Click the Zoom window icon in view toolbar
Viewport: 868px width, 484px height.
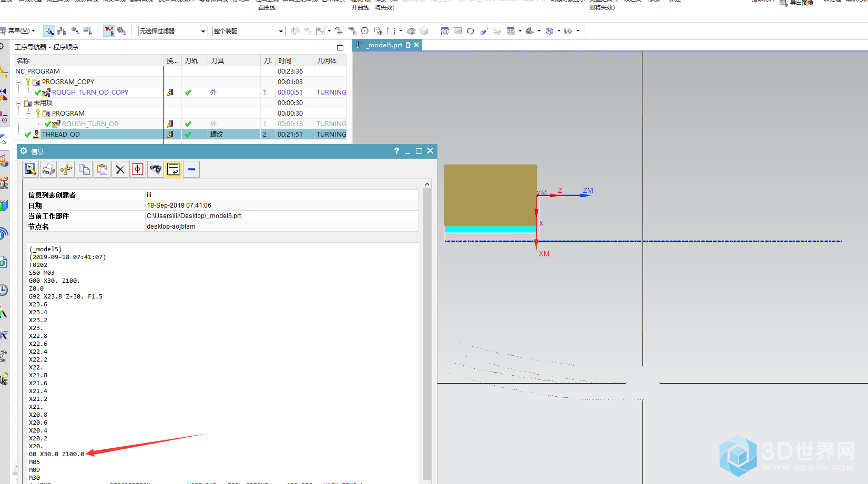[x=445, y=31]
